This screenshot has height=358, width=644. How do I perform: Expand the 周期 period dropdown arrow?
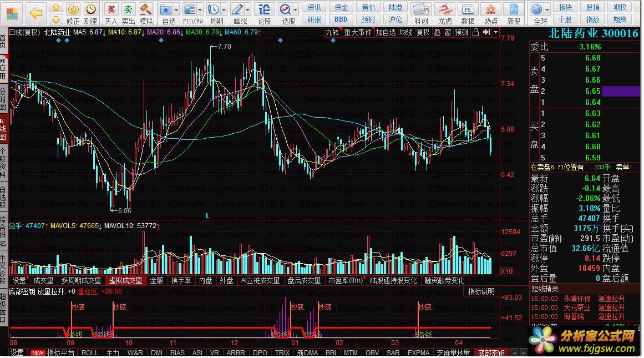224,9
